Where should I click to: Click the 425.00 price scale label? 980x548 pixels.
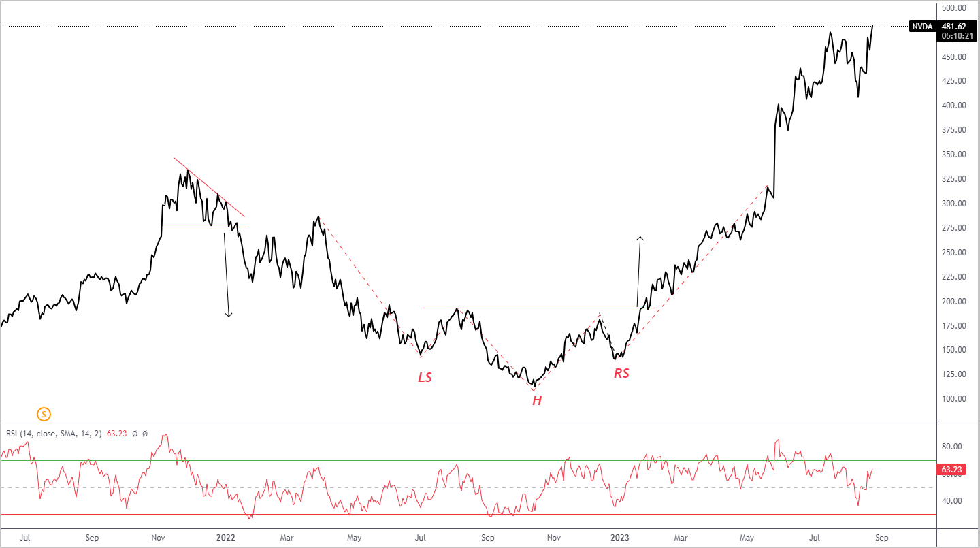pyautogui.click(x=953, y=81)
